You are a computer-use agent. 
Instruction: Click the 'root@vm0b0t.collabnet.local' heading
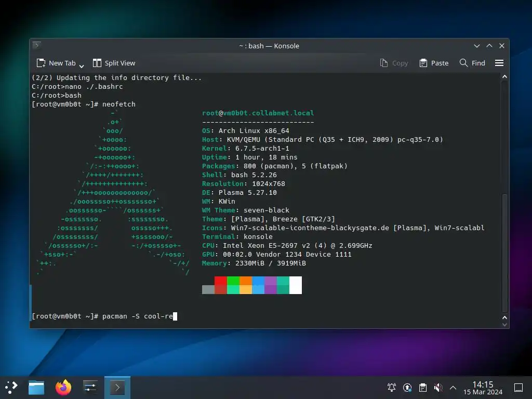click(258, 113)
